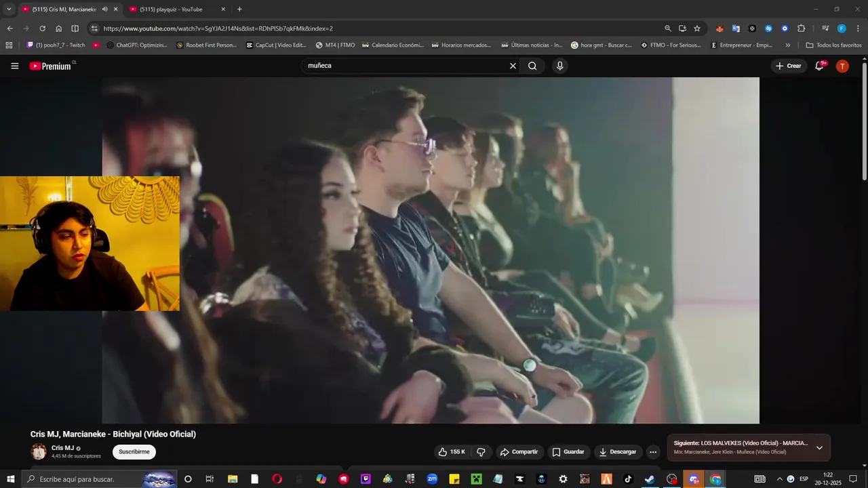Viewport: 868px width, 488px height.
Task: Open the browser home page
Action: 58,28
